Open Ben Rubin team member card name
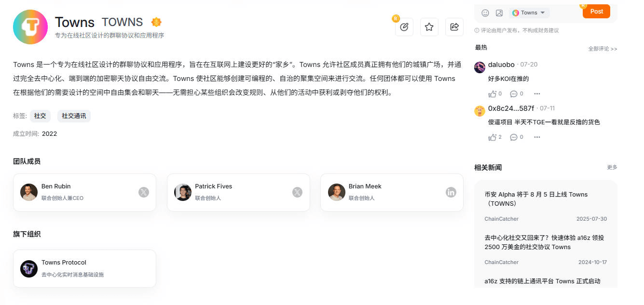Viewport: 644px width, 305px height. (56, 186)
